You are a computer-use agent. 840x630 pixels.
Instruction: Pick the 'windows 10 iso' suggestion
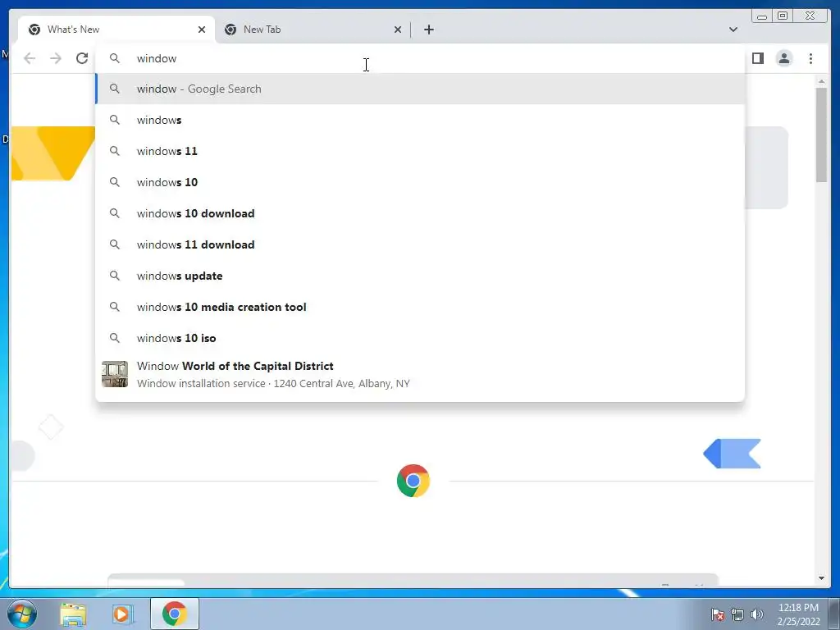(x=420, y=338)
